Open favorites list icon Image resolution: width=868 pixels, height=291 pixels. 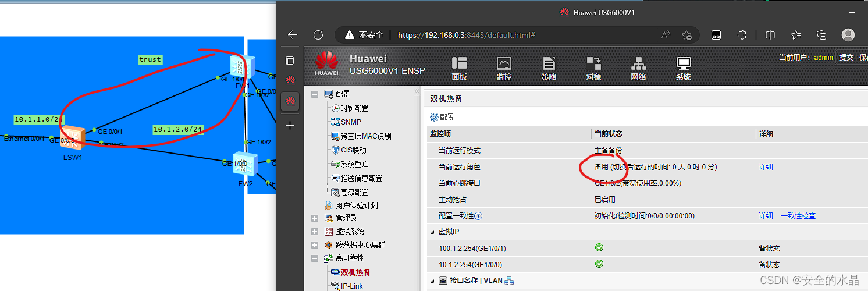tap(796, 35)
